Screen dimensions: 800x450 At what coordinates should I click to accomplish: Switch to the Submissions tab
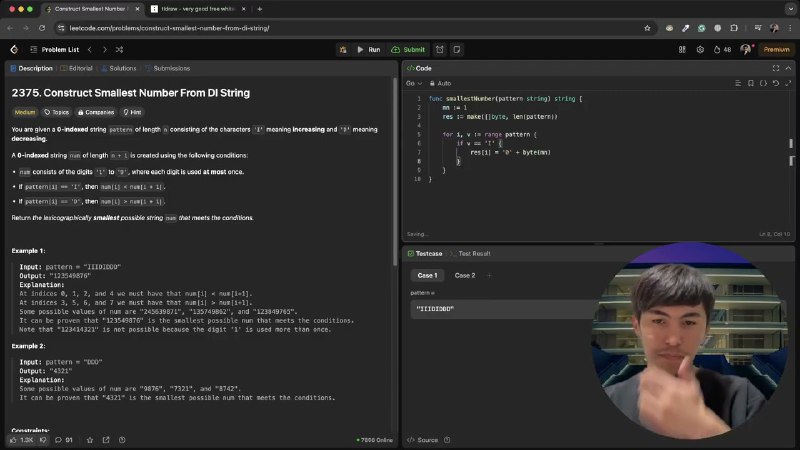pos(168,68)
